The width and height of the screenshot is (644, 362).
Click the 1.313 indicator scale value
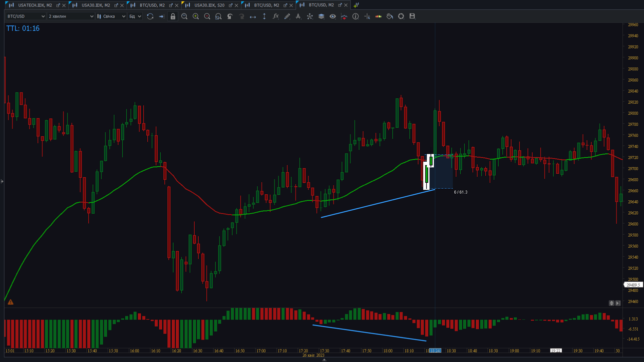pos(633,319)
